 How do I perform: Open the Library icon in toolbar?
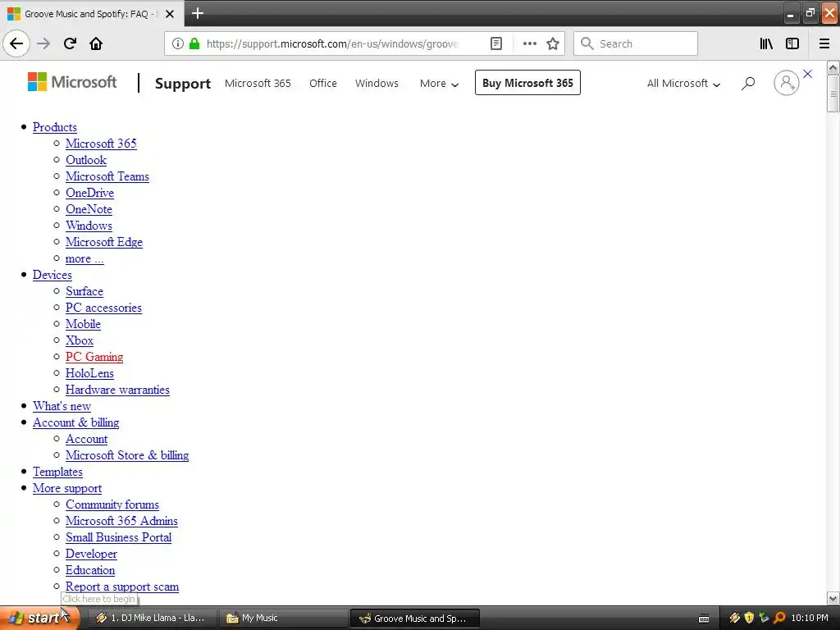click(766, 43)
